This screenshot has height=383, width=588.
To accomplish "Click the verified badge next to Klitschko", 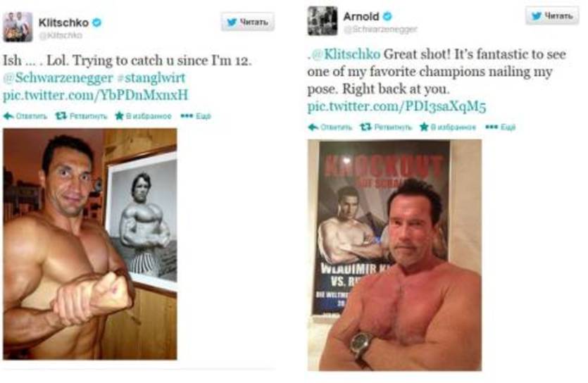I will pyautogui.click(x=96, y=23).
